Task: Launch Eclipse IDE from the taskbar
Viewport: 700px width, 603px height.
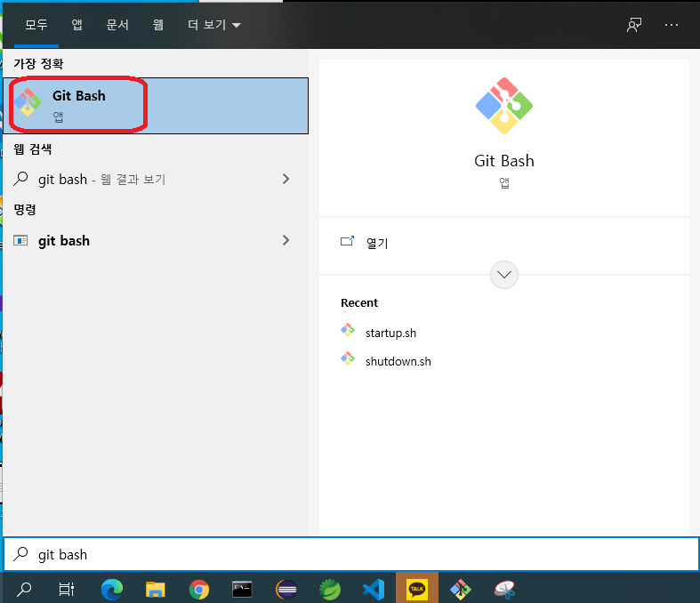Action: point(286,590)
